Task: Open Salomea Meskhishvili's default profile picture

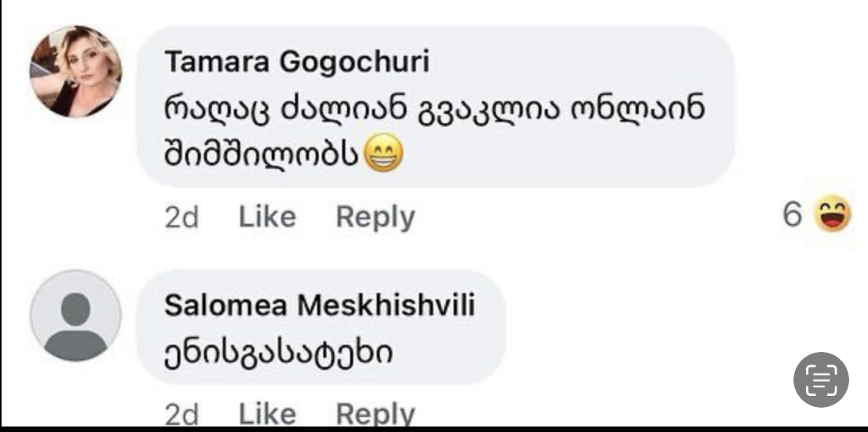Action: coord(75,316)
